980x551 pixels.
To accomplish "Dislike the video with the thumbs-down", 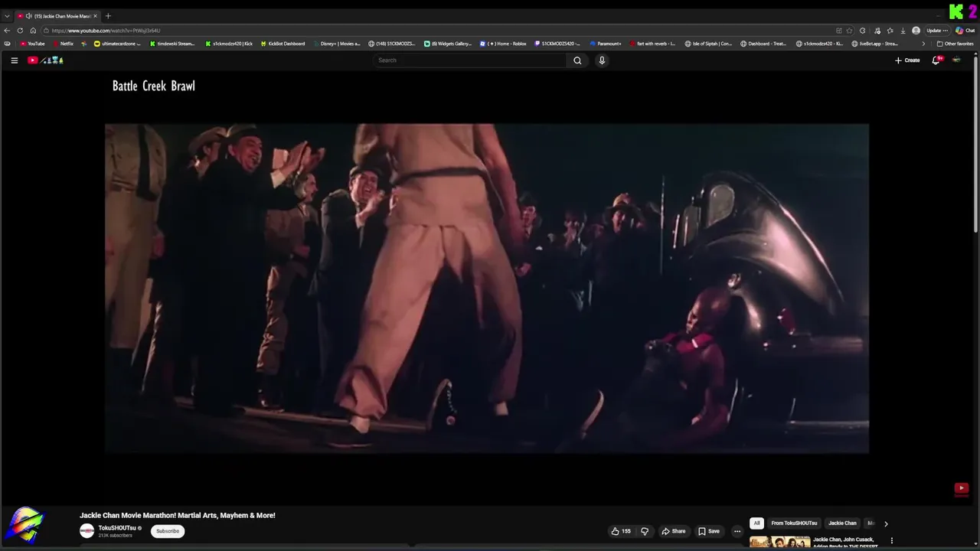I will [x=645, y=531].
